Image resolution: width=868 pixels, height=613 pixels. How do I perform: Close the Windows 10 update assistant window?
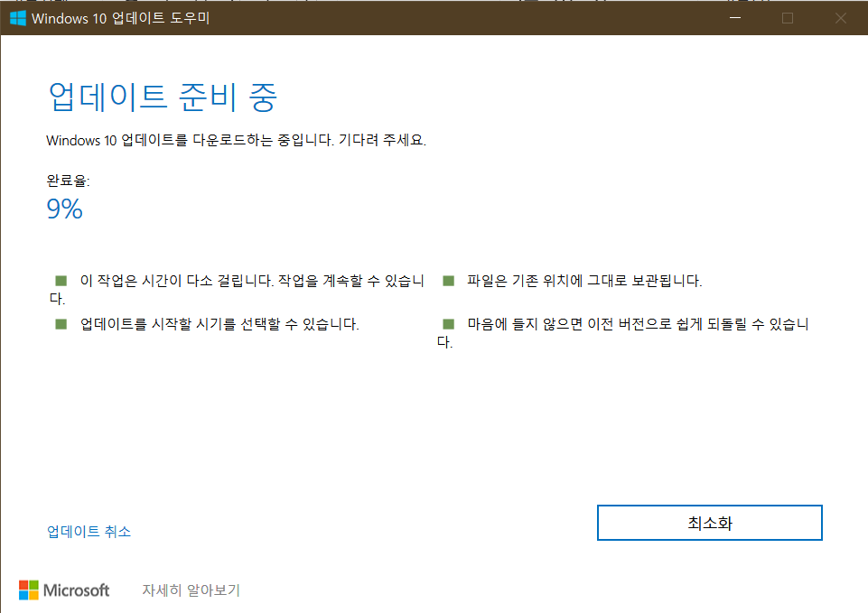coord(841,18)
